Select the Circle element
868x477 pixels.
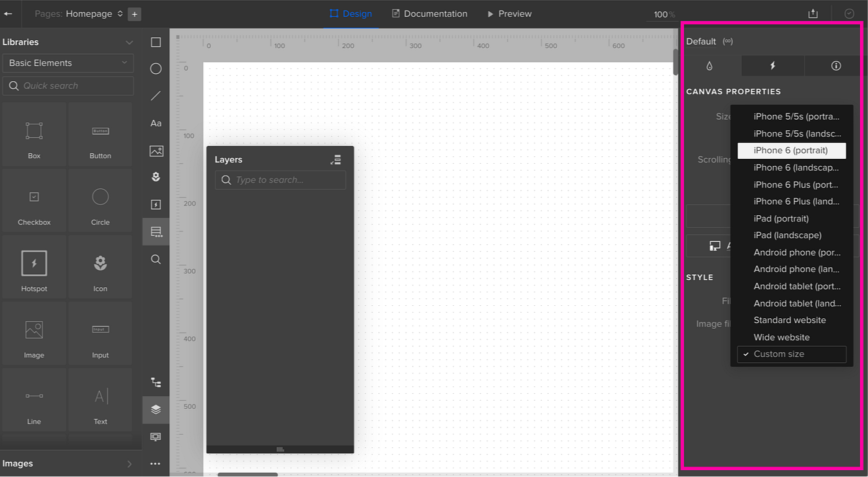point(100,200)
